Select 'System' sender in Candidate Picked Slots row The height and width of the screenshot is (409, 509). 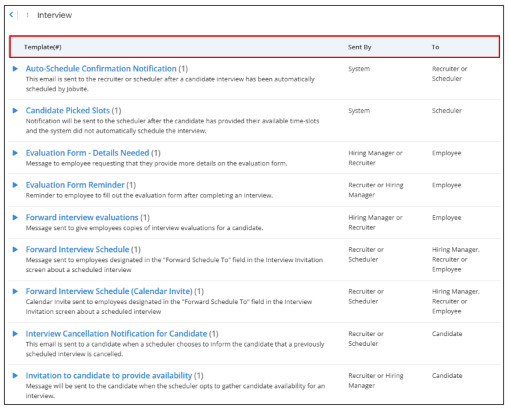pyautogui.click(x=359, y=111)
